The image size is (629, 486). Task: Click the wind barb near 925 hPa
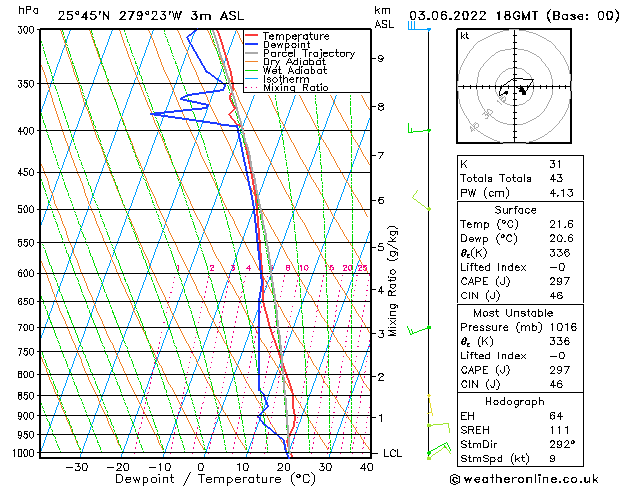pyautogui.click(x=439, y=428)
